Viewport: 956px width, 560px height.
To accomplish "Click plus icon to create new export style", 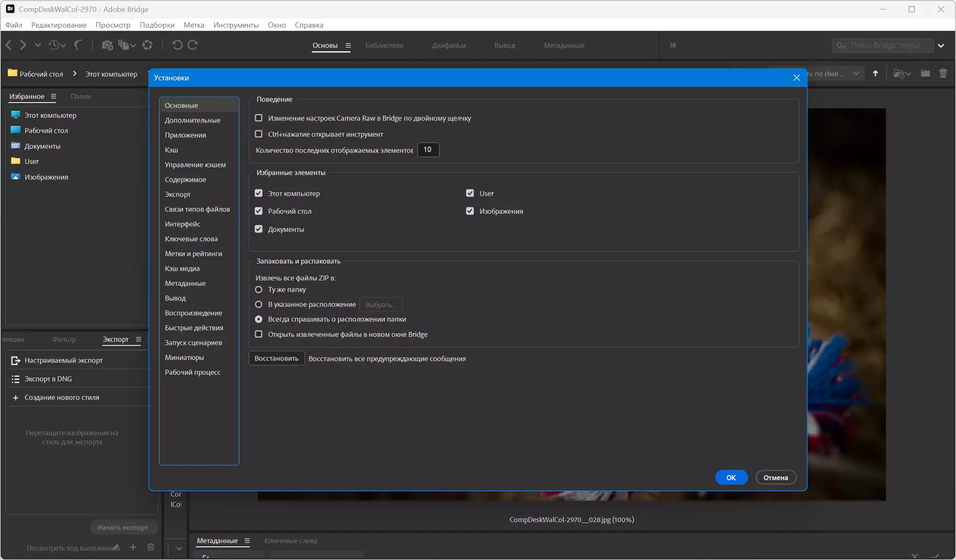I will click(x=15, y=397).
